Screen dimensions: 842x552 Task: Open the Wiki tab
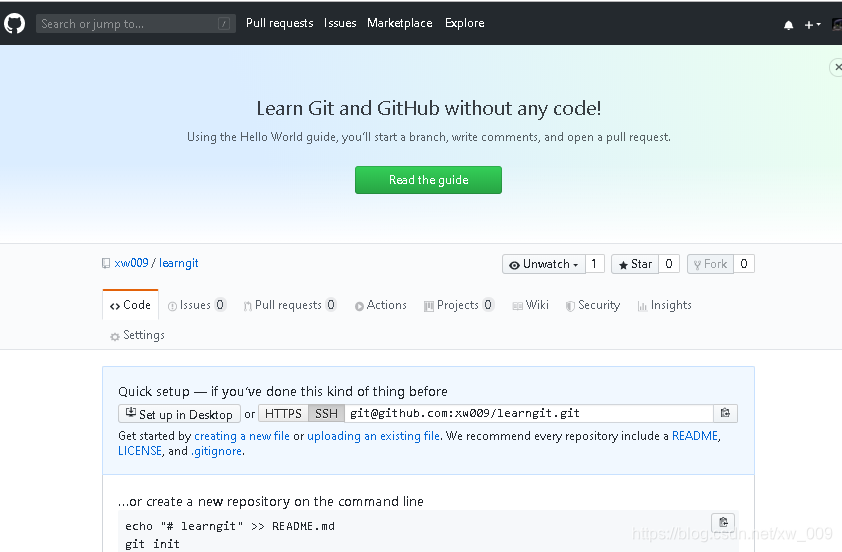pyautogui.click(x=531, y=305)
